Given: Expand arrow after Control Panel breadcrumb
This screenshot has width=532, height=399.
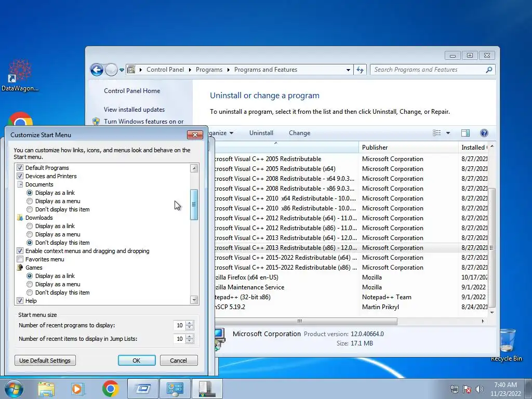Looking at the screenshot, I should coord(190,70).
